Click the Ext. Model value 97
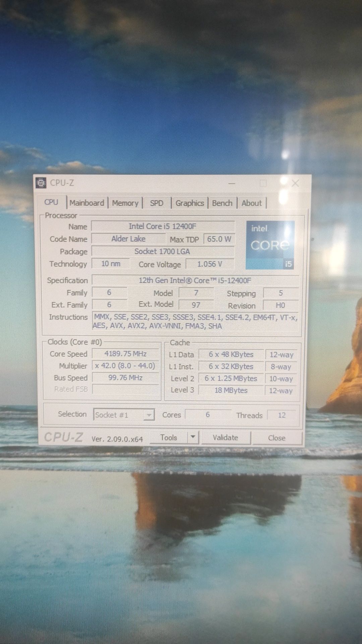This screenshot has height=644, width=362. (196, 305)
